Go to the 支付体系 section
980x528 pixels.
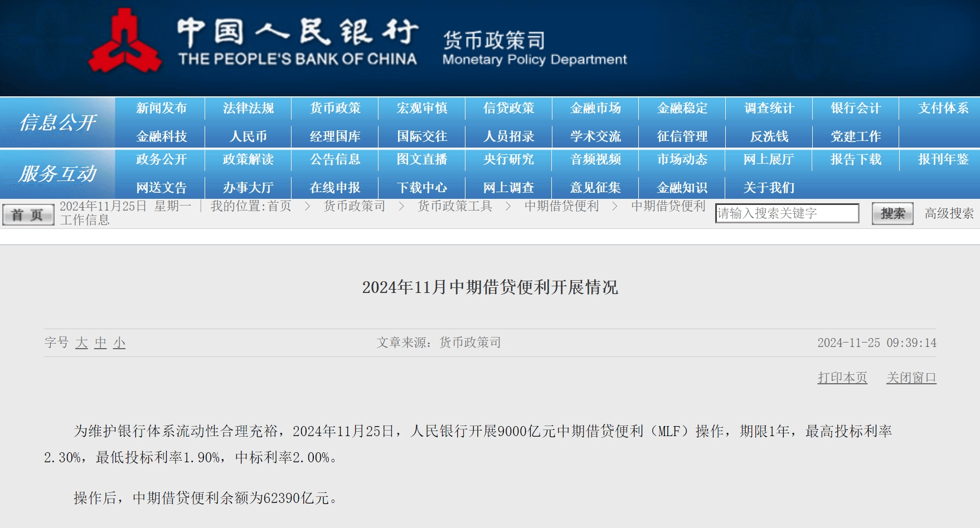943,108
